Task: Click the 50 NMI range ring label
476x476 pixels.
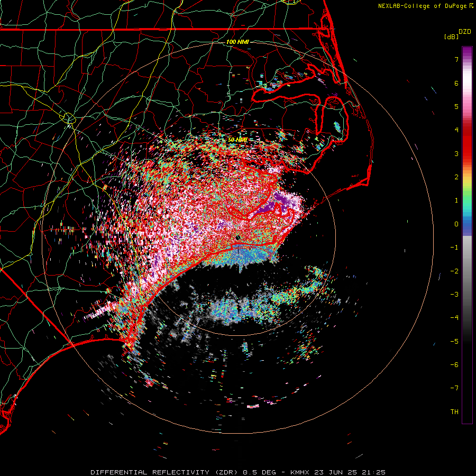Action: 237,140
